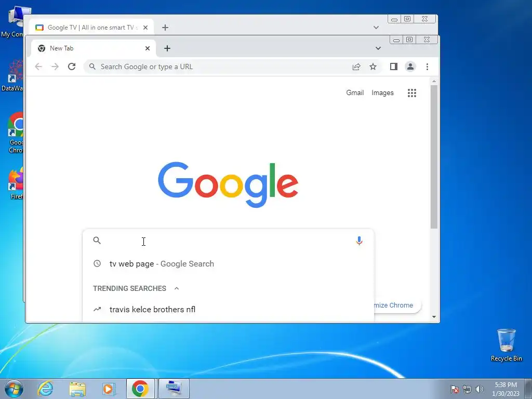Go back with the back arrow
The width and height of the screenshot is (532, 399).
point(38,66)
